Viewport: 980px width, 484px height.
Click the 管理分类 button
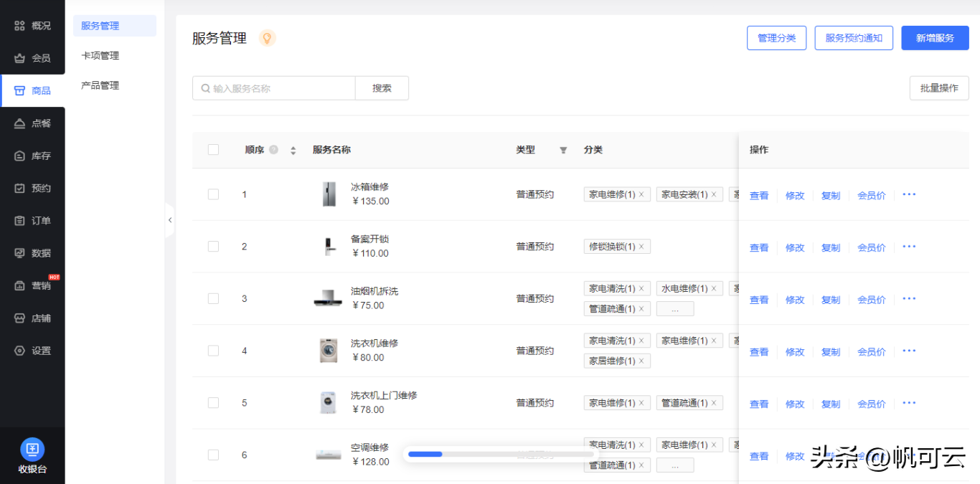coord(777,38)
